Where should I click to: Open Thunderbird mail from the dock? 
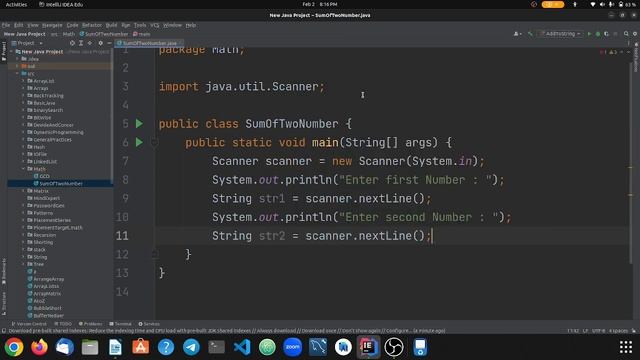coord(64,347)
